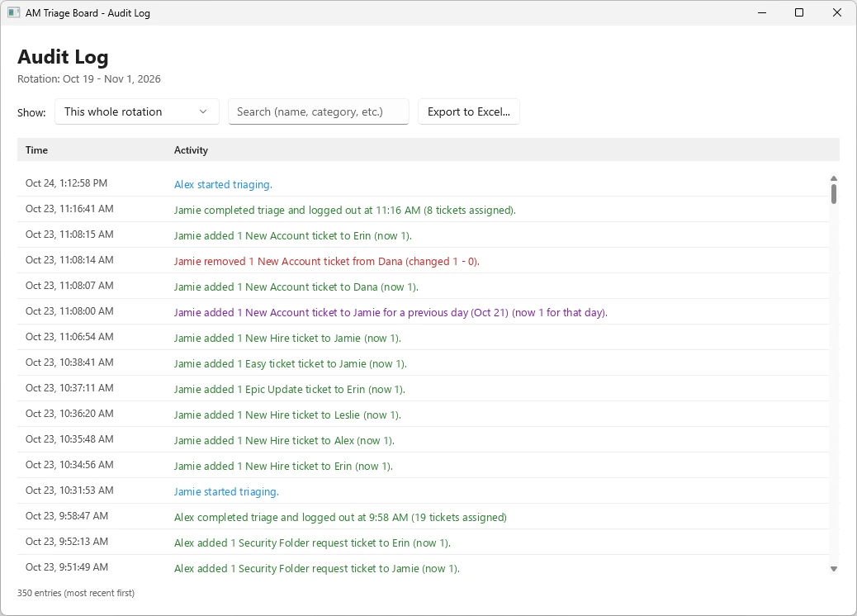857x616 pixels.
Task: Click the 'Oct 23, 11:08:14 AM' timestamp
Action: click(69, 260)
